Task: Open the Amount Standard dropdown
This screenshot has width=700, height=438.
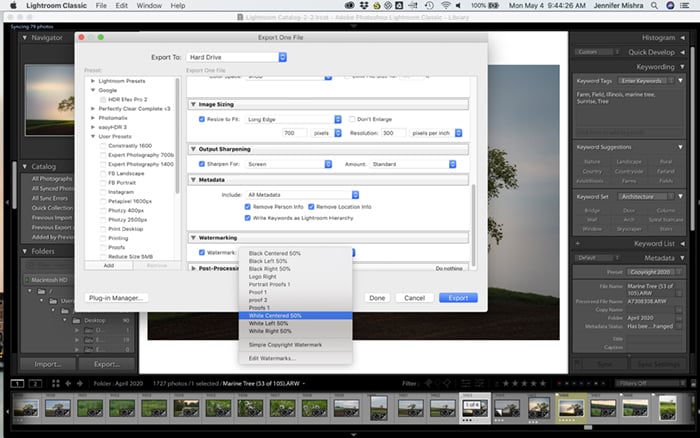Action: tap(413, 164)
